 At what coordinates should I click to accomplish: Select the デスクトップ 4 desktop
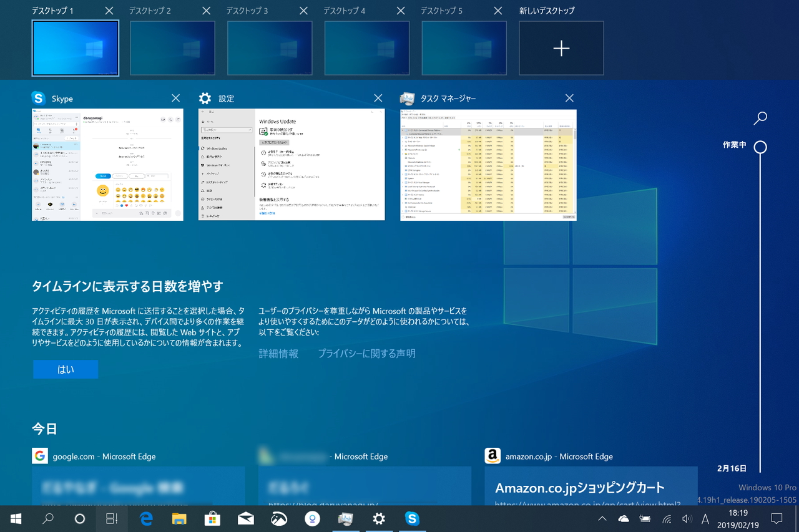tap(367, 48)
